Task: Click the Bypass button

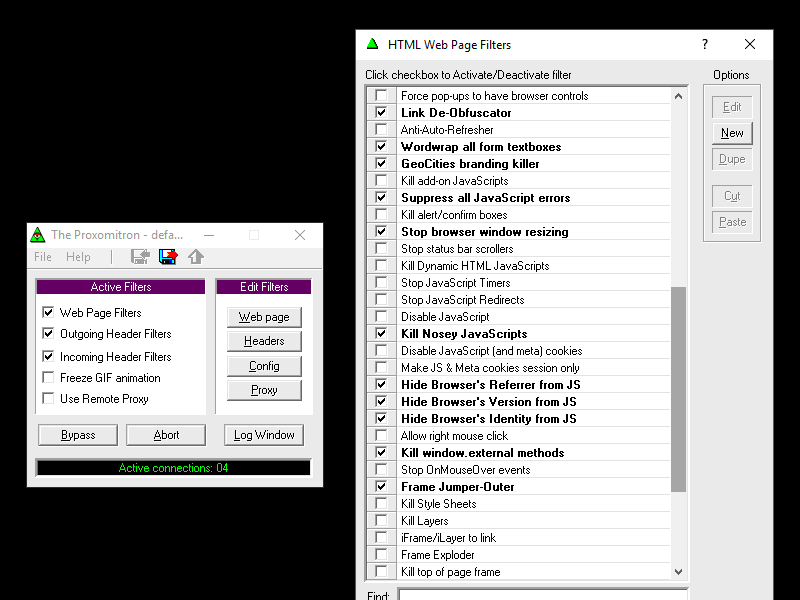Action: (78, 435)
